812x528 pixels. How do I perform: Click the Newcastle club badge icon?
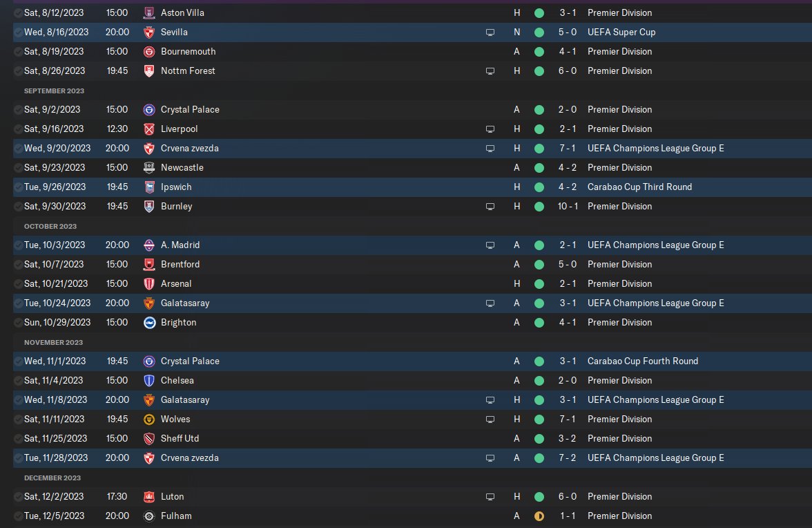[148, 167]
